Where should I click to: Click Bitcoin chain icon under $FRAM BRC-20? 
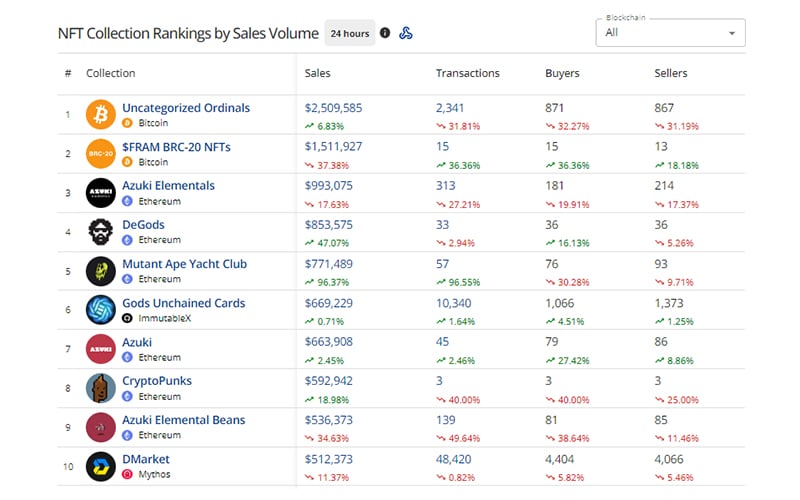tap(128, 162)
